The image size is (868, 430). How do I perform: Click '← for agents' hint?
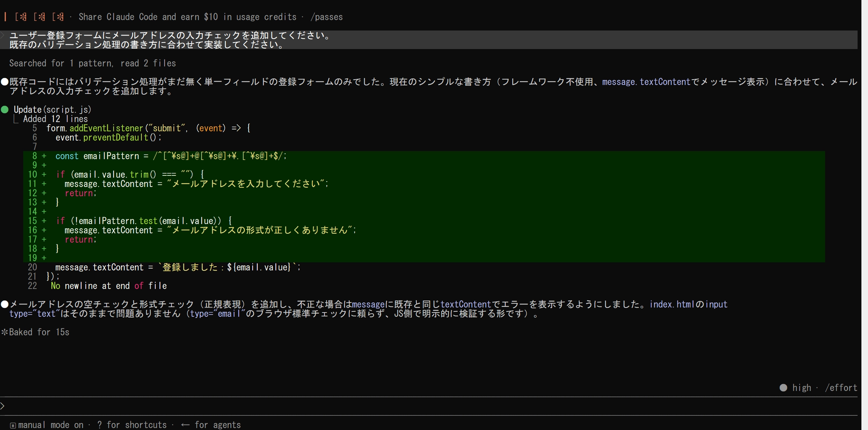coord(211,425)
